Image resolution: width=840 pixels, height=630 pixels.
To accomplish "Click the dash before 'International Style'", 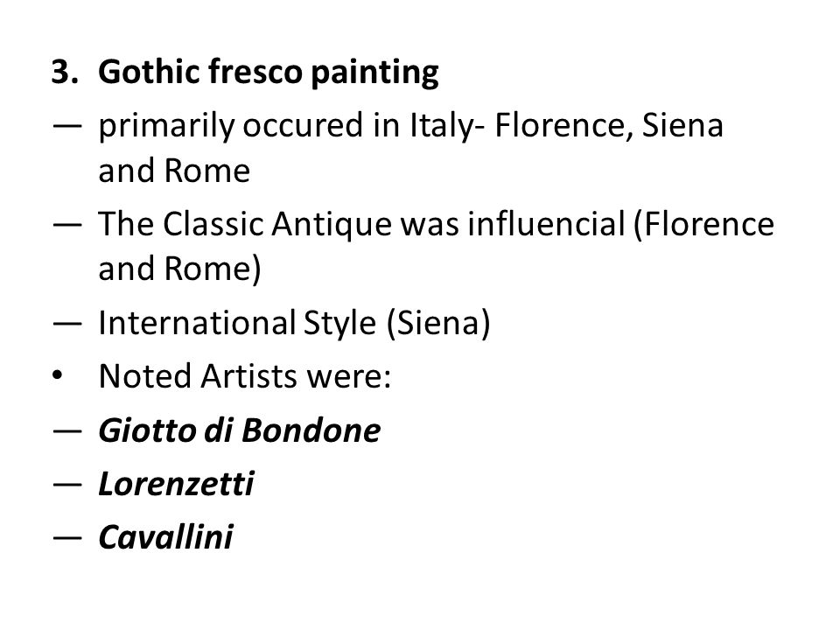I will 67,324.
